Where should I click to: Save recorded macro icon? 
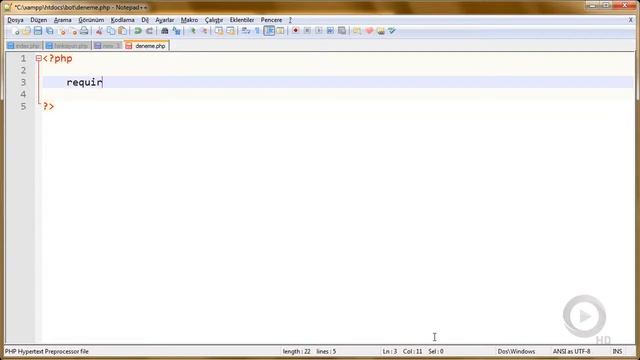[342, 31]
